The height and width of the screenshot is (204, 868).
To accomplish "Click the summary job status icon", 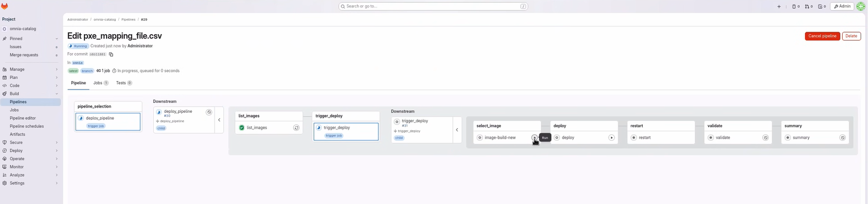I will [x=788, y=138].
